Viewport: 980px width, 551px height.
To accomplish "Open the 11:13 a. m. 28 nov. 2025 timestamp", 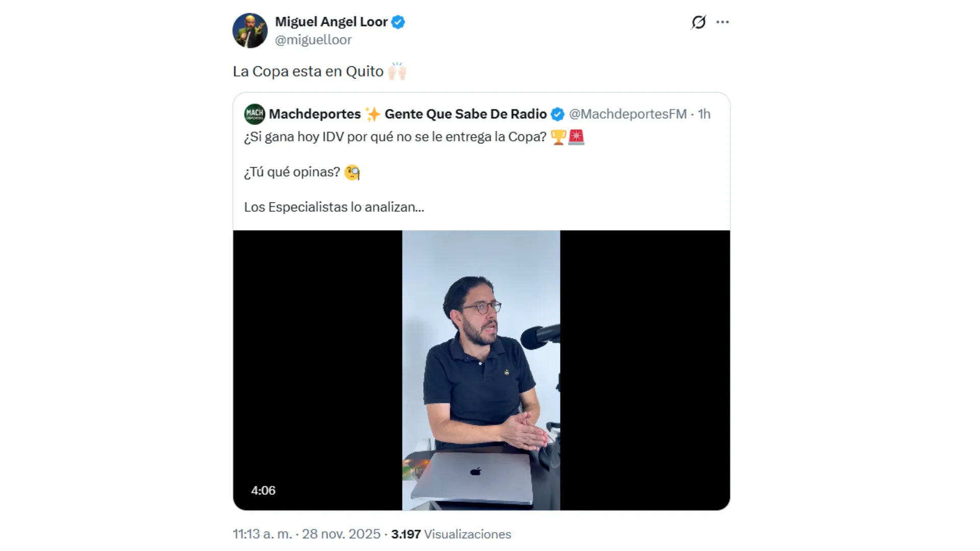I will click(x=306, y=534).
